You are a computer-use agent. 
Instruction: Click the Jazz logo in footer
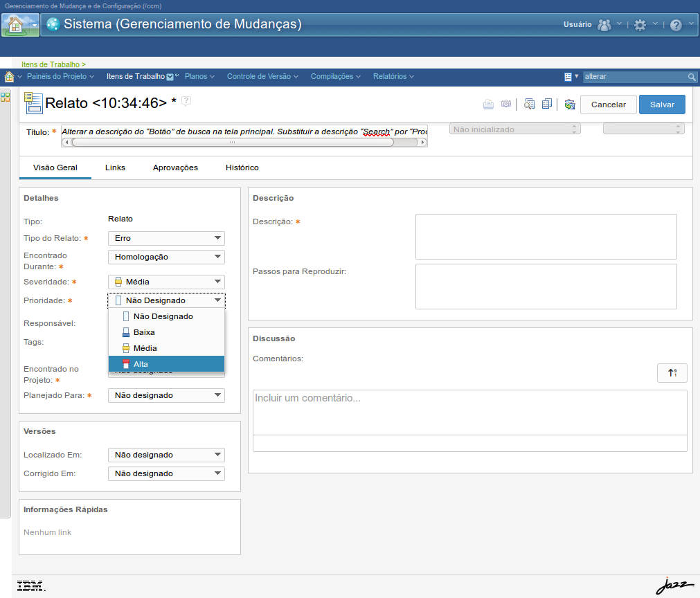pos(674,586)
